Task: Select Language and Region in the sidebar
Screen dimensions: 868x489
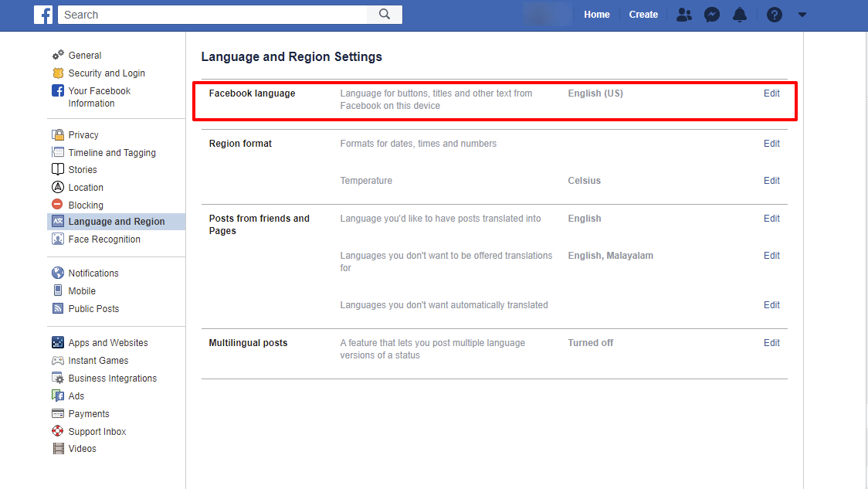Action: pyautogui.click(x=117, y=222)
